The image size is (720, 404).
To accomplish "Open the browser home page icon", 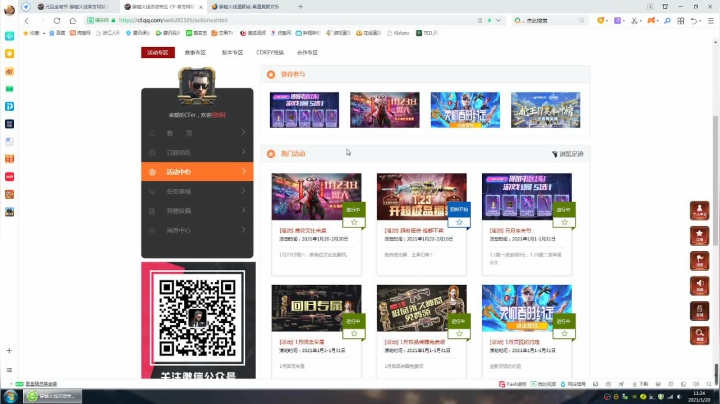I will tap(73, 21).
